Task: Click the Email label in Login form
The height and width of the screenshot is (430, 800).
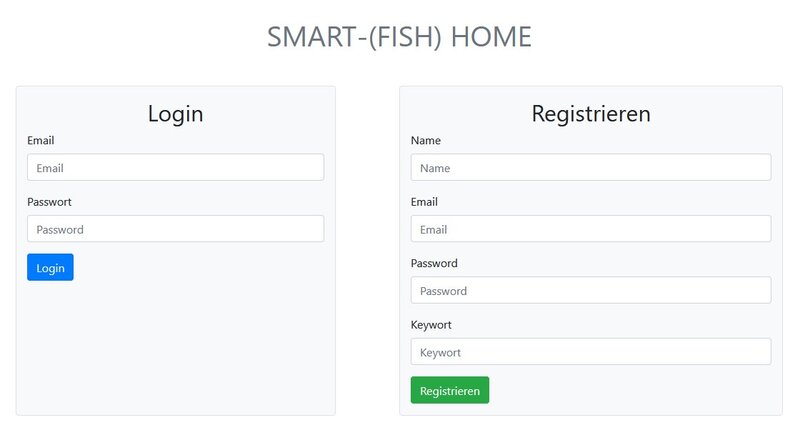Action: click(41, 141)
